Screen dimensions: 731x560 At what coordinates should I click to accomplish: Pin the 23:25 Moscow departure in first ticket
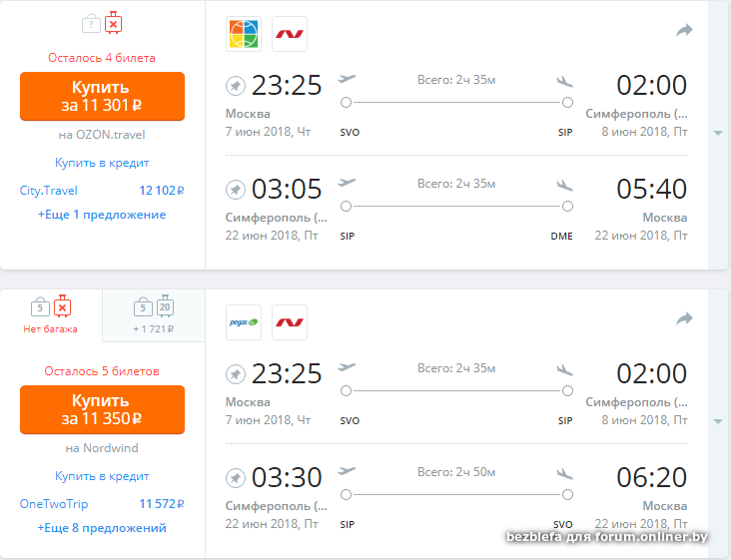click(236, 85)
